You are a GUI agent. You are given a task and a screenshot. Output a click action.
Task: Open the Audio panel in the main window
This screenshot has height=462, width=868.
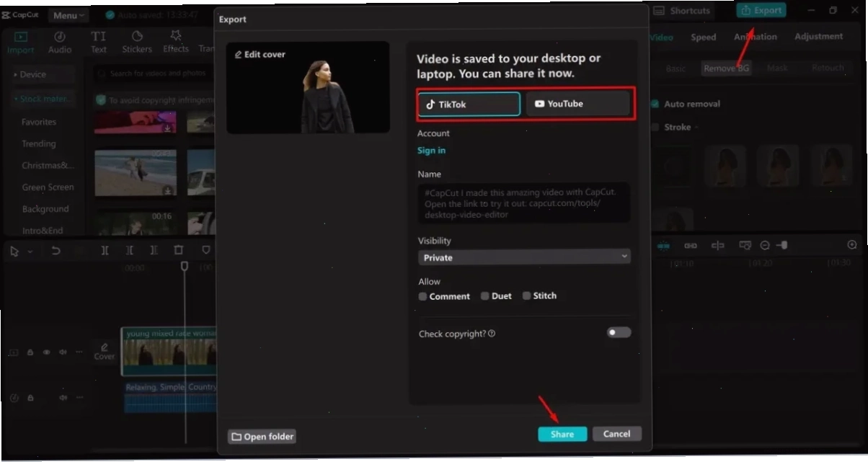point(60,43)
